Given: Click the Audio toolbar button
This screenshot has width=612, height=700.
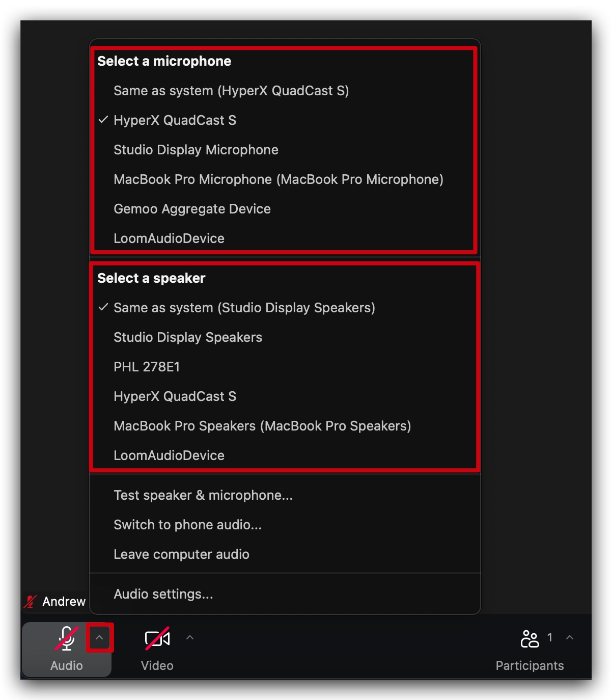Looking at the screenshot, I should click(x=66, y=650).
